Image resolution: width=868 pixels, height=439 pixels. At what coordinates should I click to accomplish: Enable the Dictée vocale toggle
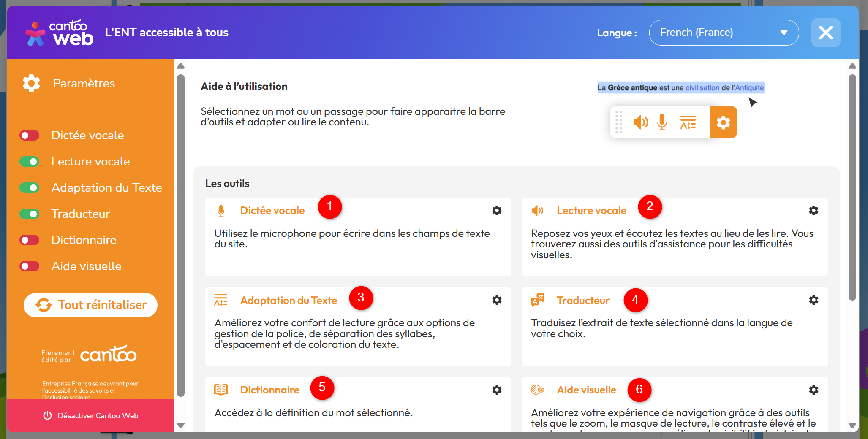30,135
